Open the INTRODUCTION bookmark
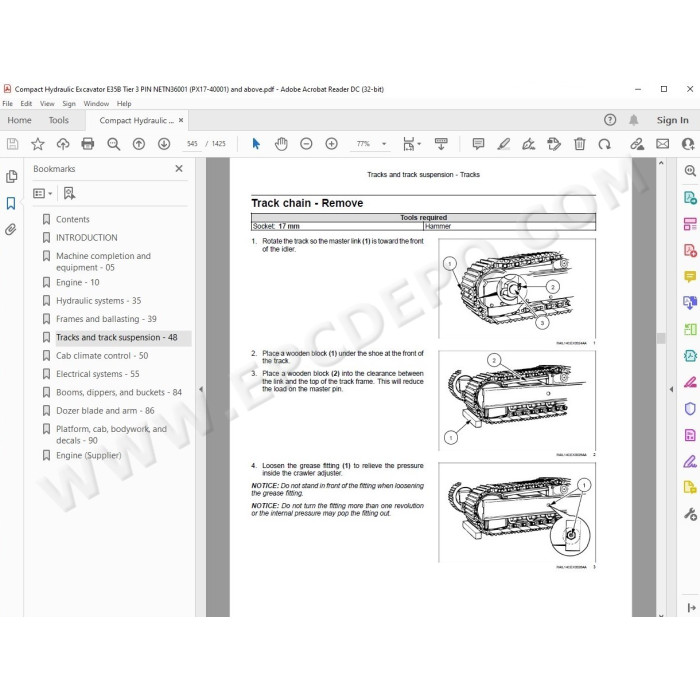Image resolution: width=700 pixels, height=700 pixels. click(x=87, y=238)
